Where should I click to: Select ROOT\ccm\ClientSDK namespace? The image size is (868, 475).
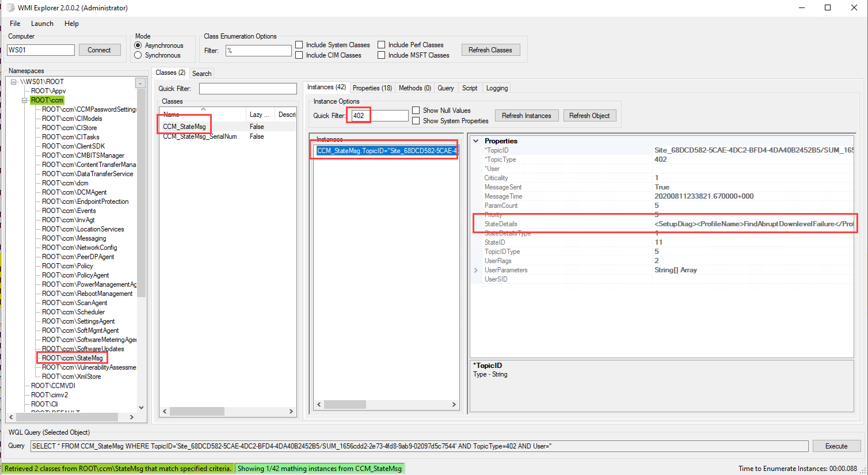[x=73, y=146]
